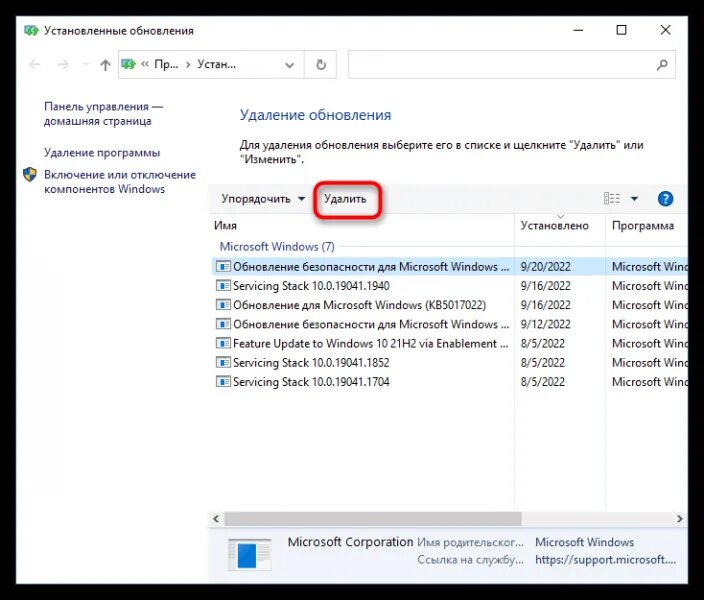Expand the address bar history dropdown
Viewport: 704px width, 600px height.
click(x=290, y=65)
